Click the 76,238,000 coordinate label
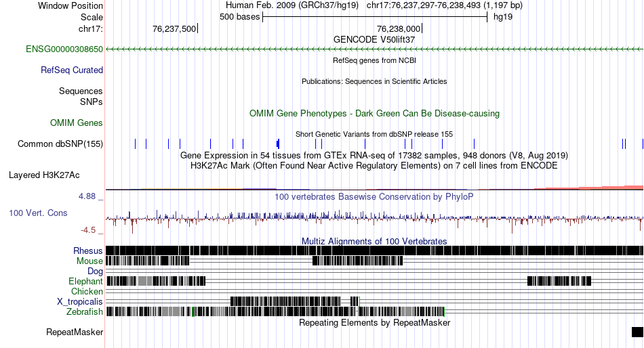644x348 pixels. (399, 29)
